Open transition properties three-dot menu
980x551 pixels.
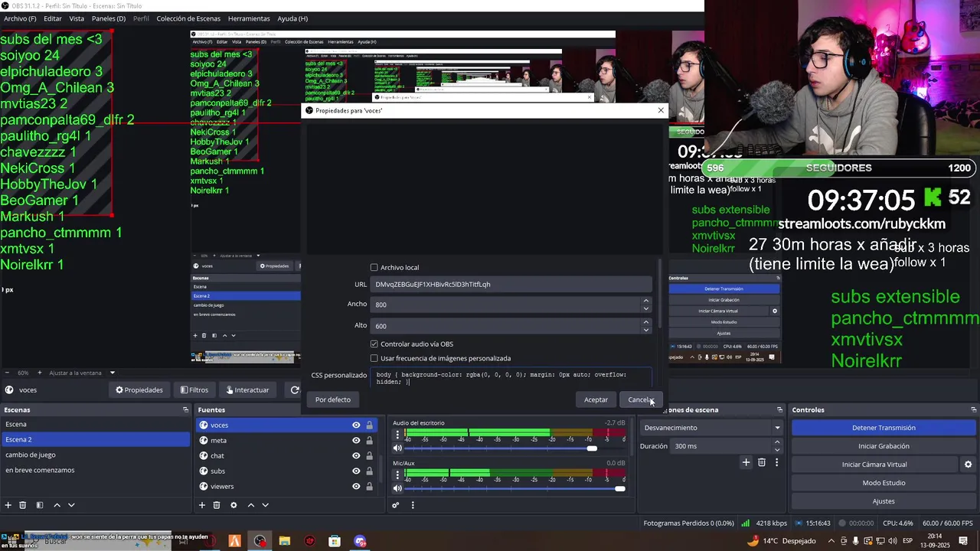[x=776, y=462]
